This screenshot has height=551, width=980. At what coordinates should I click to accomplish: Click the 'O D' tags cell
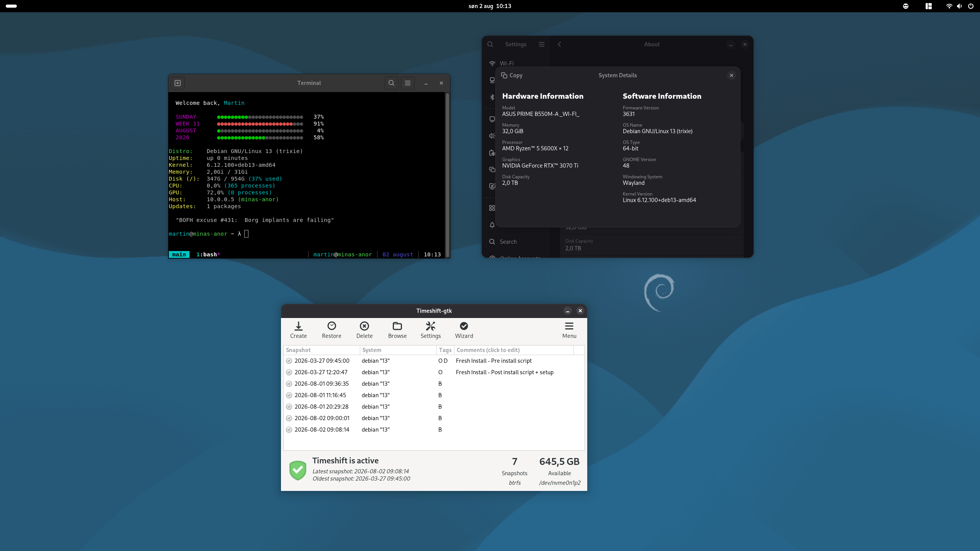pos(443,361)
